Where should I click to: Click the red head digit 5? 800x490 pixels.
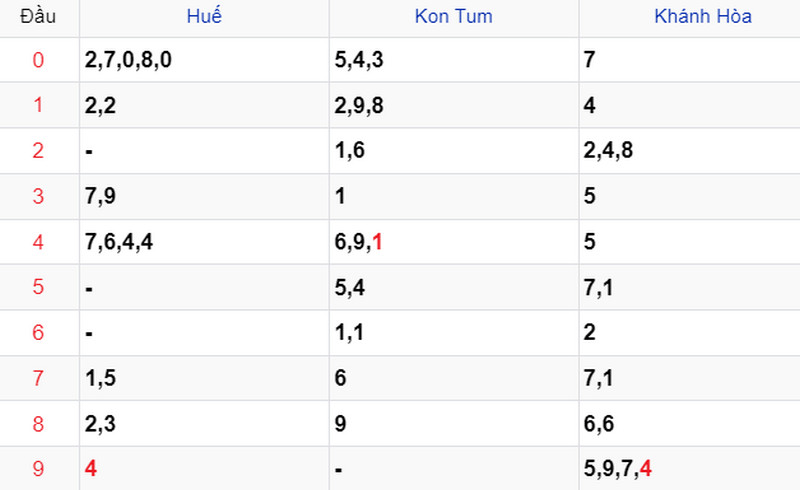pyautogui.click(x=38, y=287)
